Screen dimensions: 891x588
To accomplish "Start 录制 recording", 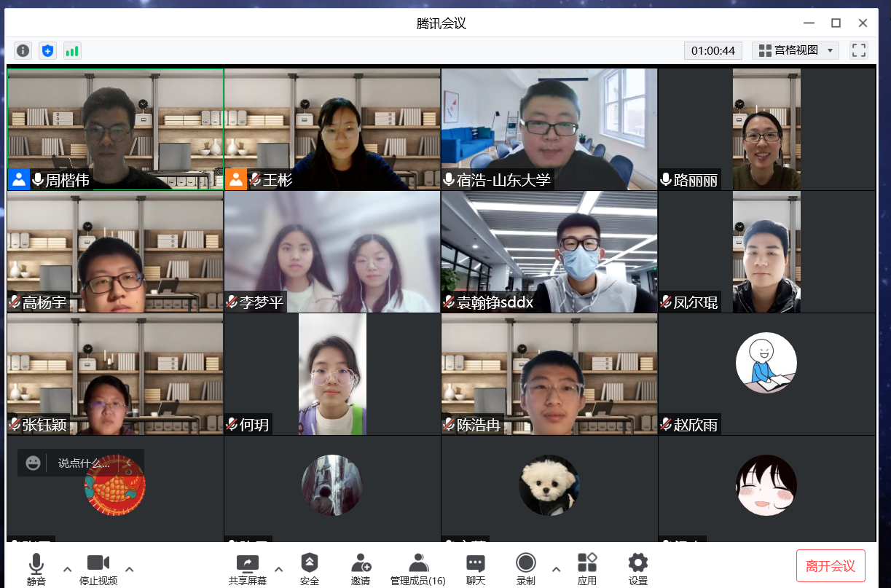I will pyautogui.click(x=525, y=568).
